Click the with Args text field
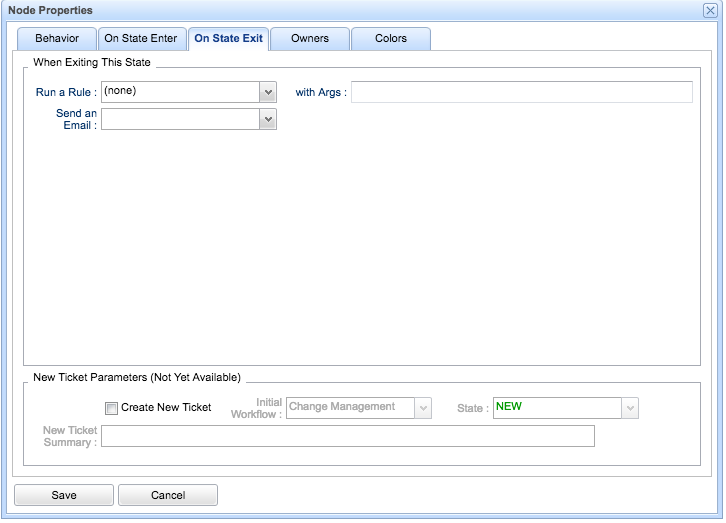The width and height of the screenshot is (726, 523). point(521,92)
